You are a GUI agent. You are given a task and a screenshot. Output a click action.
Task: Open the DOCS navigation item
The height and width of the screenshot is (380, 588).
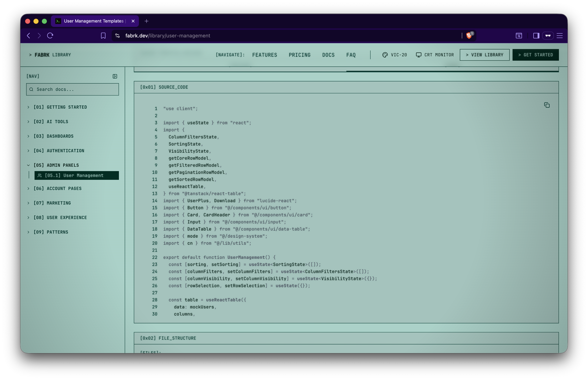(328, 55)
